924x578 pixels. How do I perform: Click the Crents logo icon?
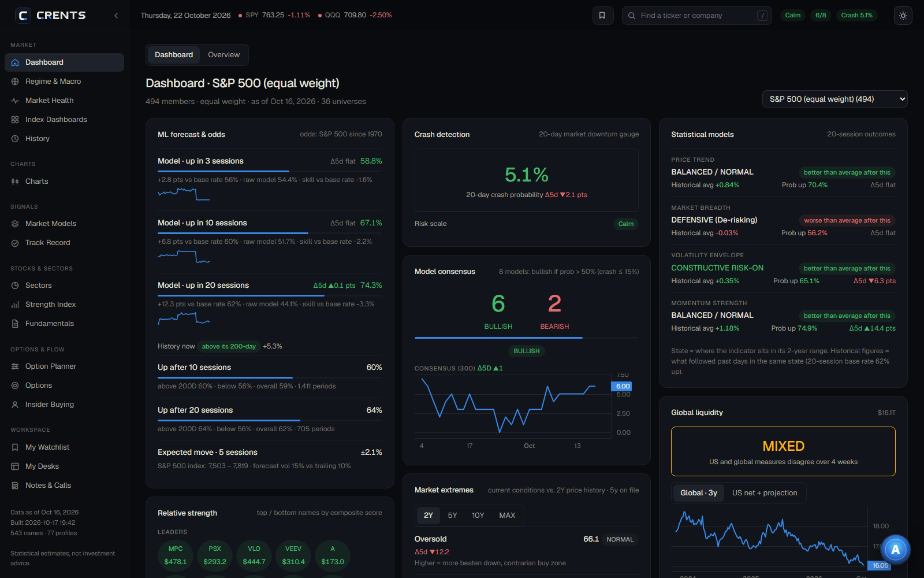(23, 16)
